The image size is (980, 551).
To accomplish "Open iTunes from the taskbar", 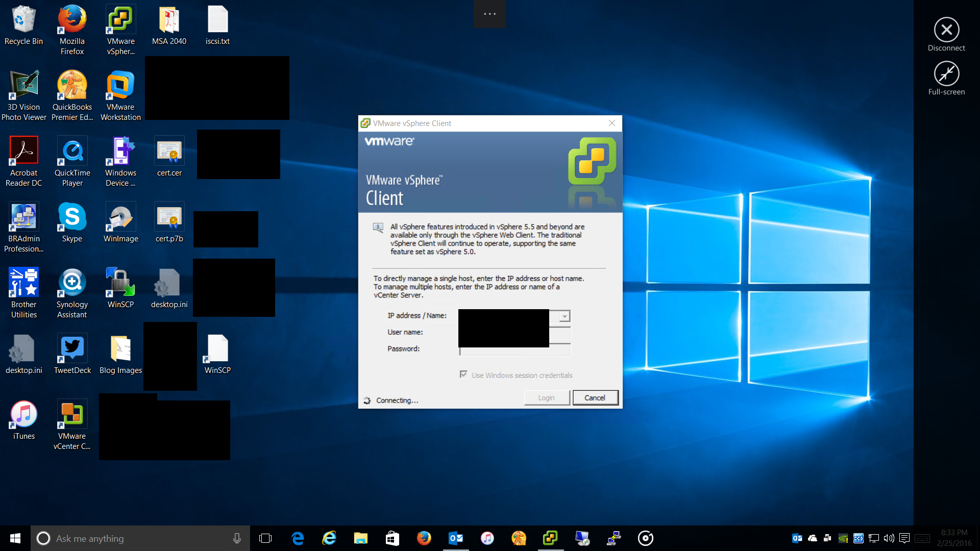I will (487, 538).
